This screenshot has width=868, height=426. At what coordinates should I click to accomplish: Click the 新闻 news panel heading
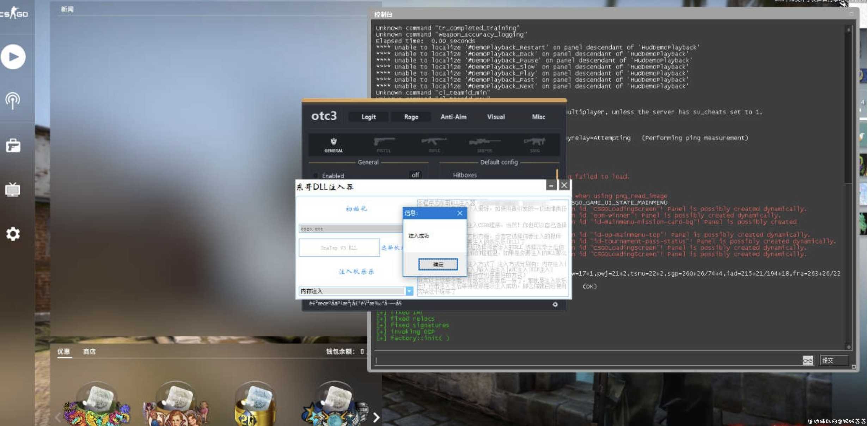[67, 10]
